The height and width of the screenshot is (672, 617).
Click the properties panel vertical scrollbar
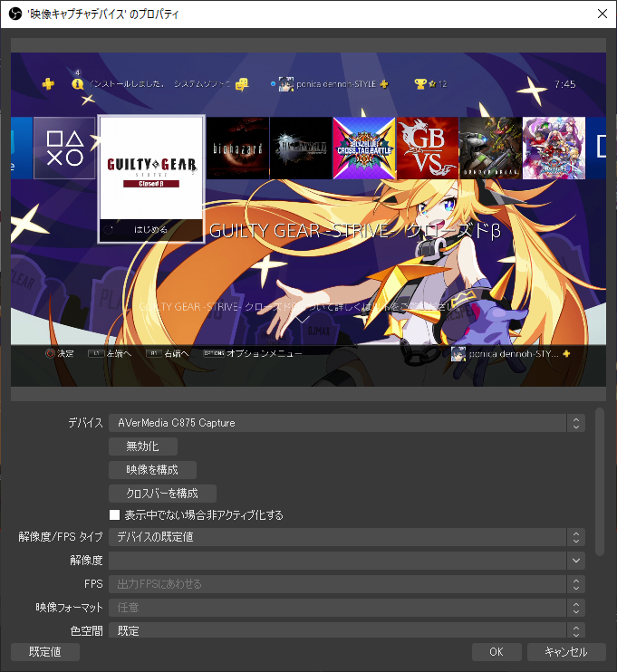pos(600,482)
